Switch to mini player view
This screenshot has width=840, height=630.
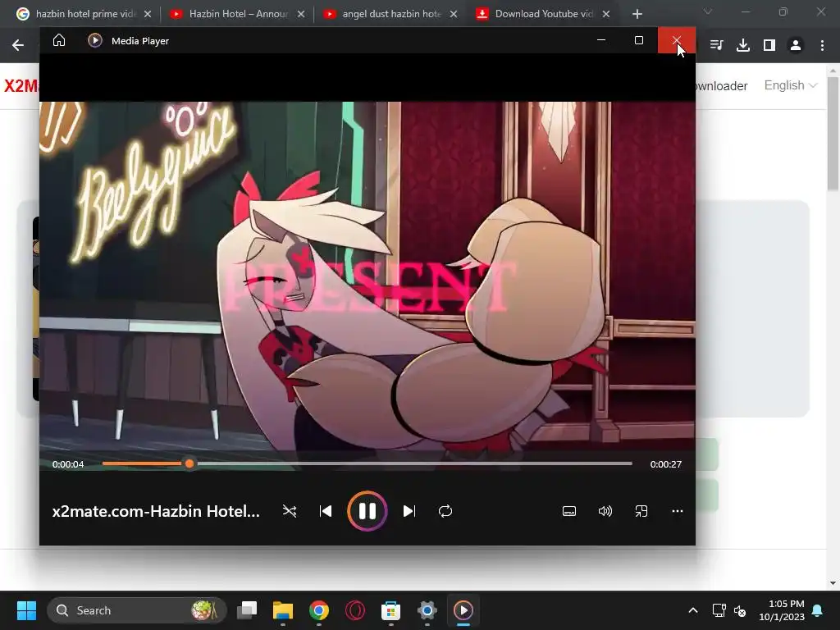click(641, 511)
